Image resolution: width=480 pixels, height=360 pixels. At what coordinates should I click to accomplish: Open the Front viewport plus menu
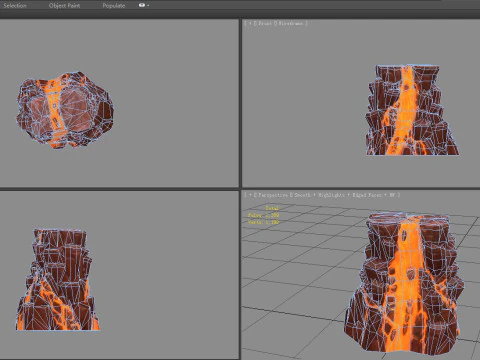pos(250,23)
